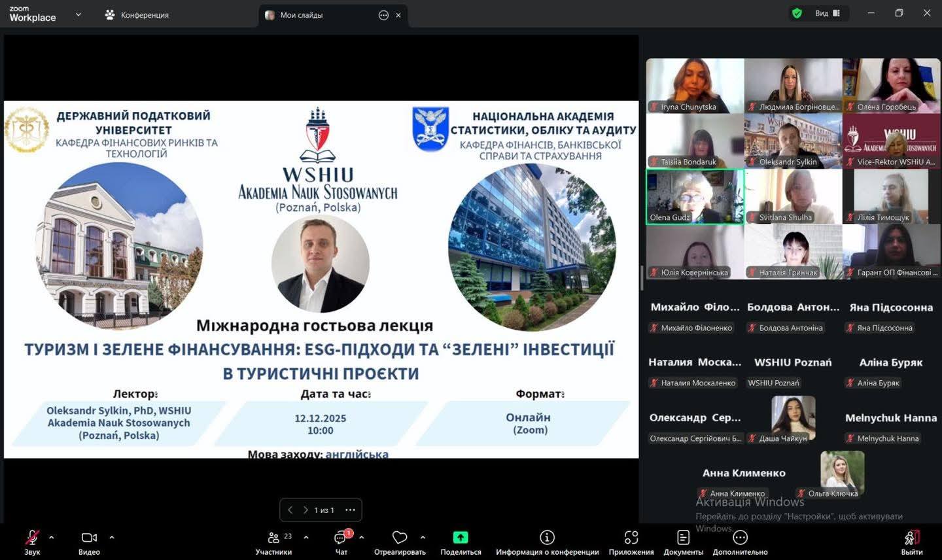Open the Participants panel
Image resolution: width=942 pixels, height=560 pixels.
tap(273, 538)
